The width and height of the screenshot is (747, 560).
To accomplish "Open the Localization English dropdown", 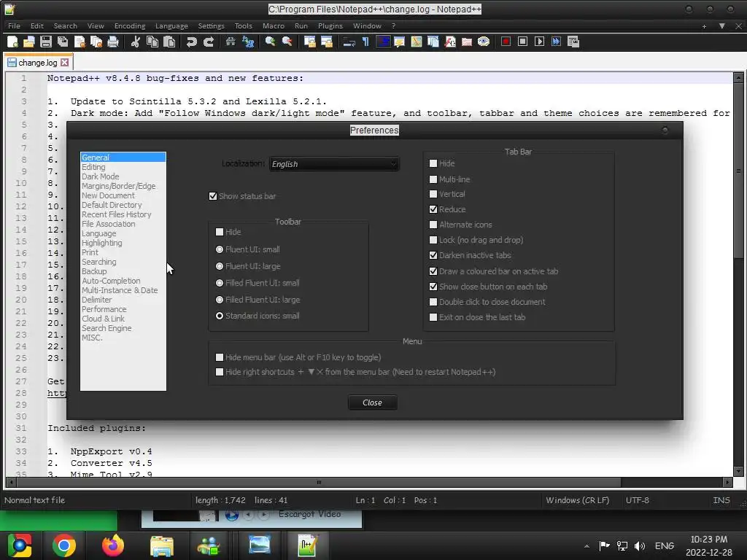I will pos(334,164).
